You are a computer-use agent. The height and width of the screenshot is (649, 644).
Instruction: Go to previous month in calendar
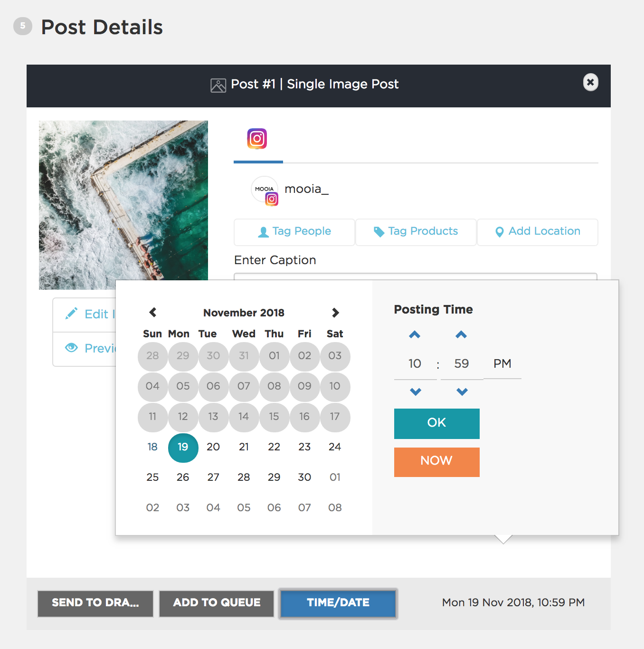coord(153,313)
